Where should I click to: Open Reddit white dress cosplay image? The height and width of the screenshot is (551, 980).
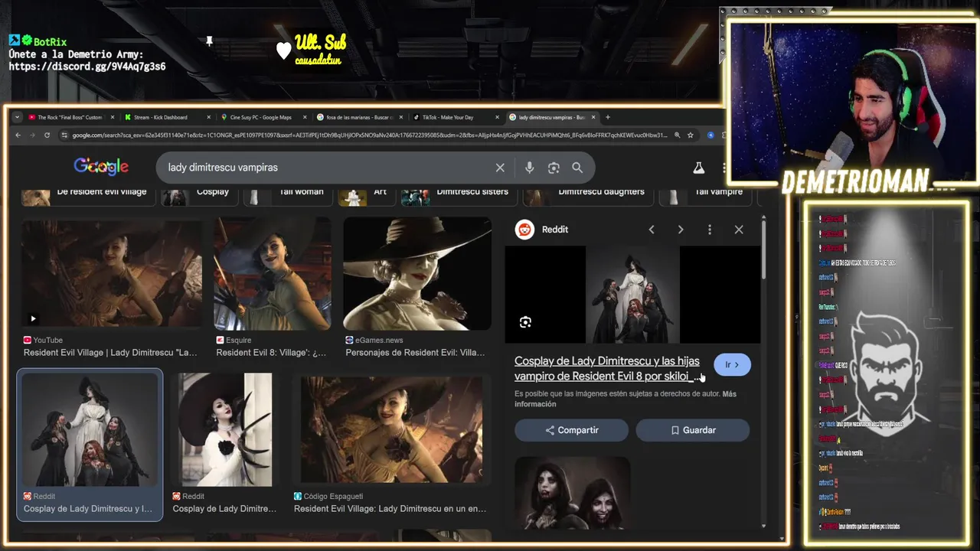click(225, 429)
